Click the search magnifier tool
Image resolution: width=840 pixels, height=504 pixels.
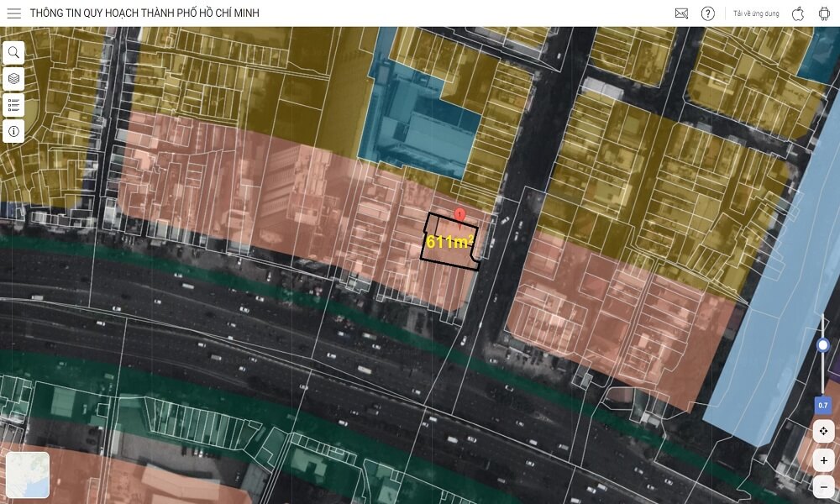pos(13,53)
